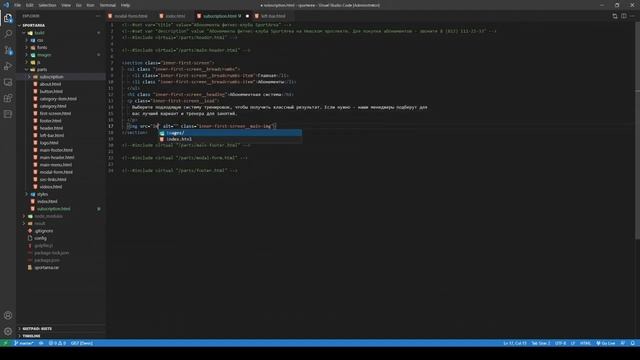
Task: Open the Terminal menu
Action: pos(108,5)
